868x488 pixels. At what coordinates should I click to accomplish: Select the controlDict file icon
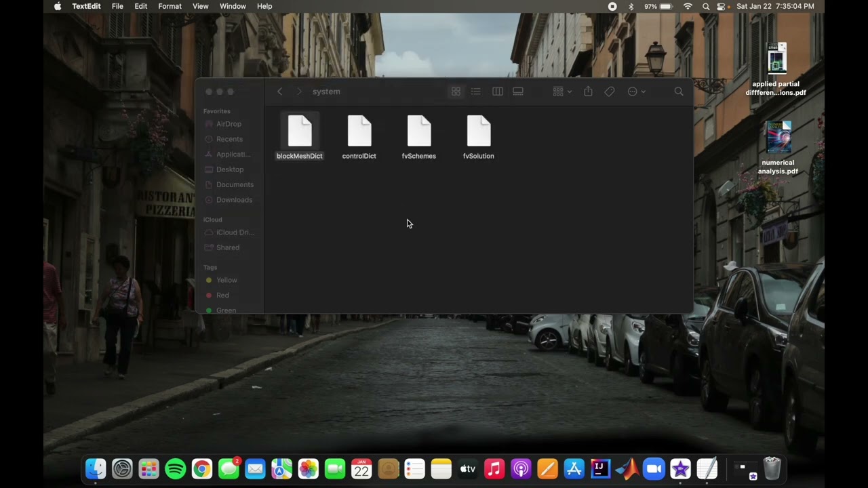(359, 131)
